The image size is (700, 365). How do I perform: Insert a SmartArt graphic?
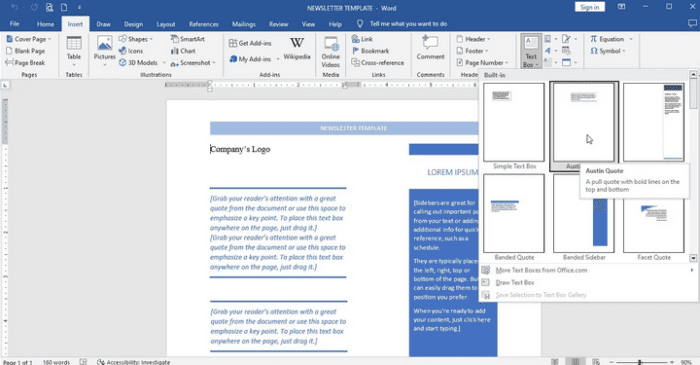tap(188, 39)
